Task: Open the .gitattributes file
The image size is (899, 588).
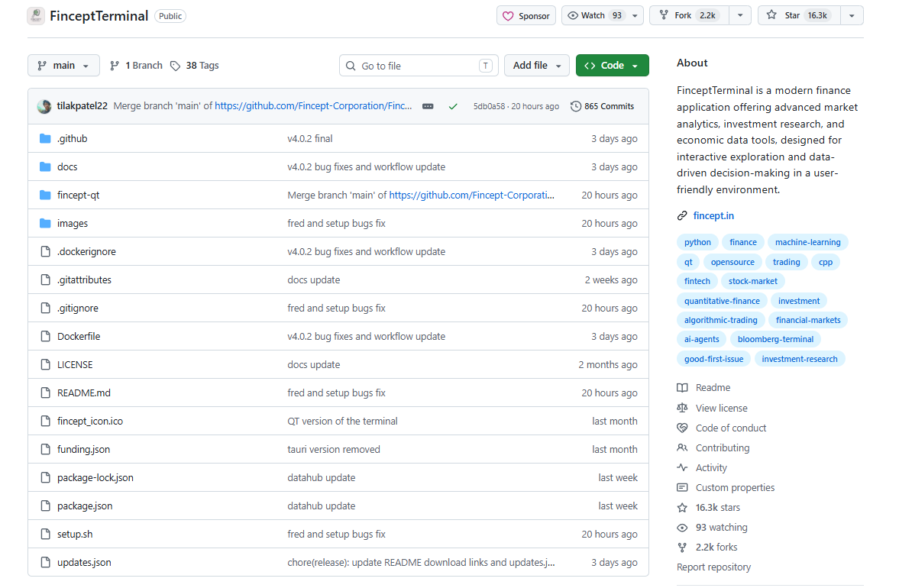Action: (84, 280)
